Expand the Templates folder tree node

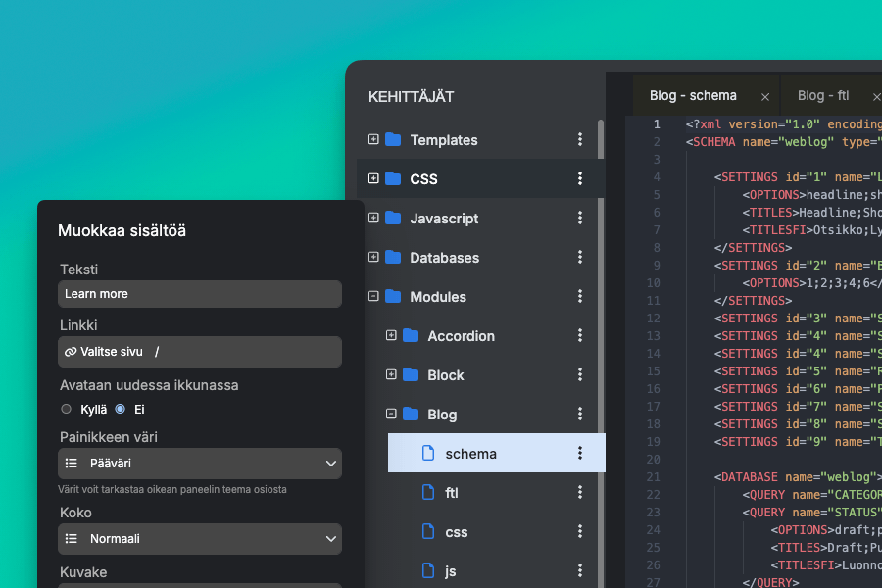pos(373,140)
